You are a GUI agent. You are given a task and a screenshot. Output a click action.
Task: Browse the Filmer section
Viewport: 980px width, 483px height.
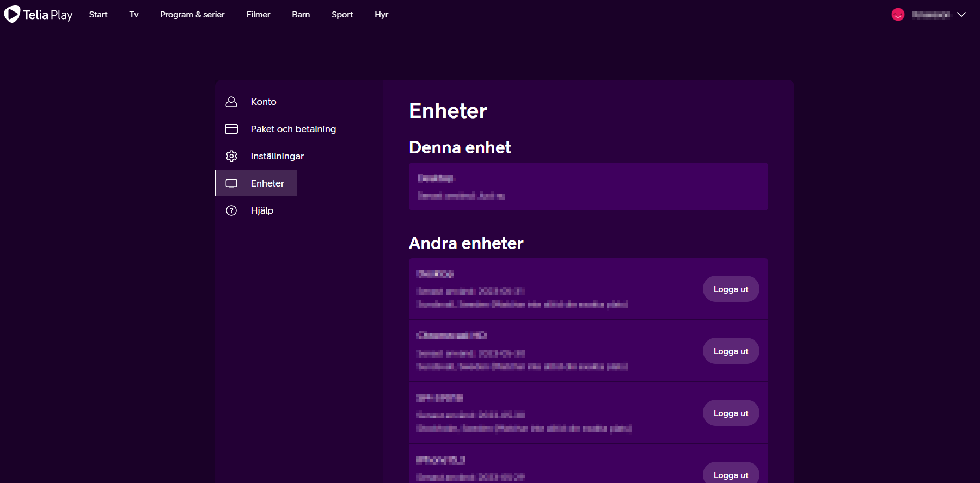258,15
